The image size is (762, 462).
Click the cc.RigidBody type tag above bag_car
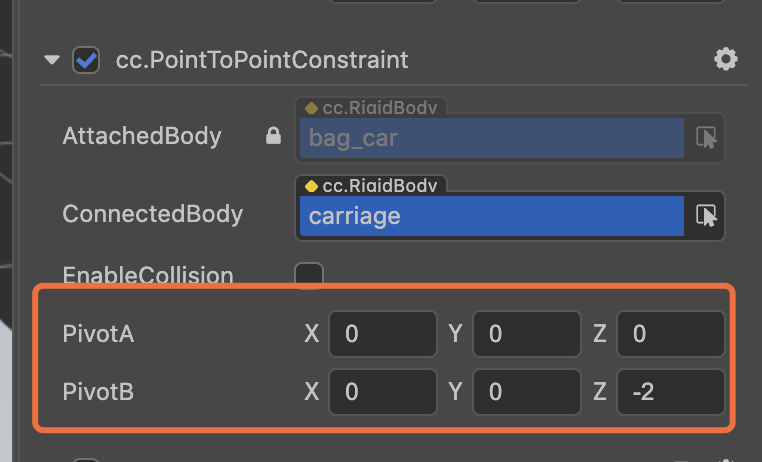[x=371, y=107]
